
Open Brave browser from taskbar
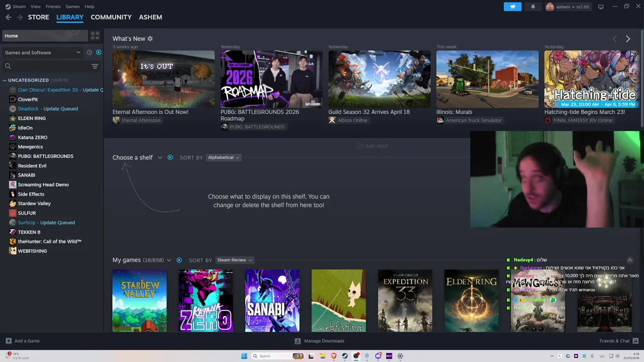click(334, 356)
